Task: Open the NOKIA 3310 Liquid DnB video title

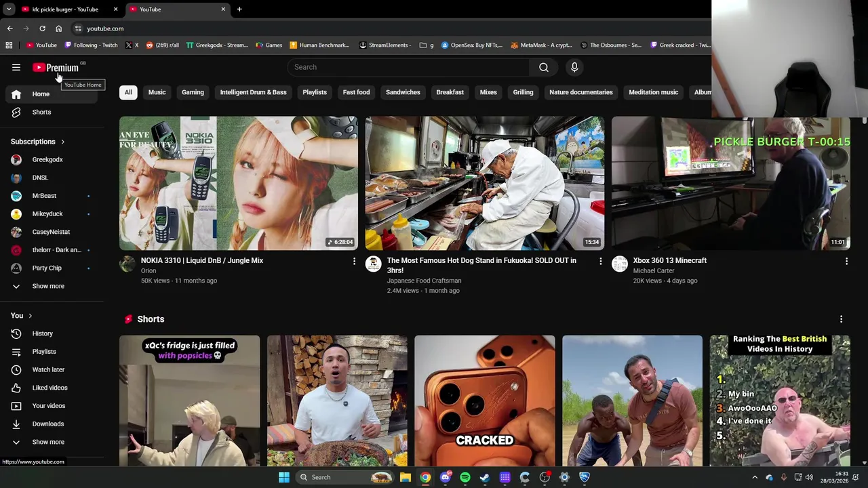Action: [202, 260]
